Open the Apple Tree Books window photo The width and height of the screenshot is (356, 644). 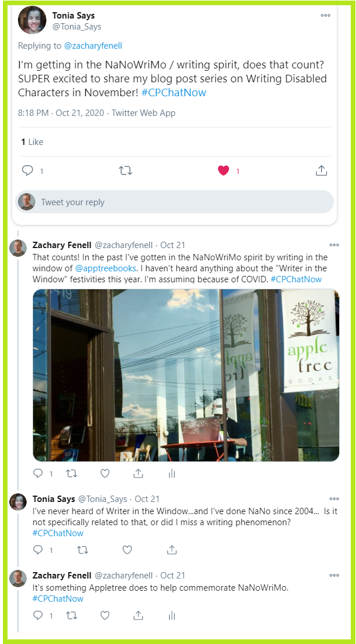click(x=186, y=376)
